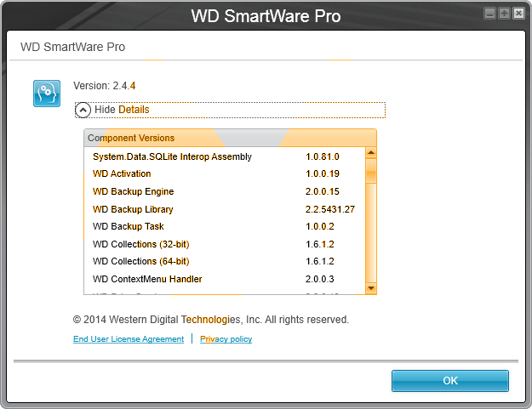Click the scroll down arrow in Component Versions

[x=371, y=288]
